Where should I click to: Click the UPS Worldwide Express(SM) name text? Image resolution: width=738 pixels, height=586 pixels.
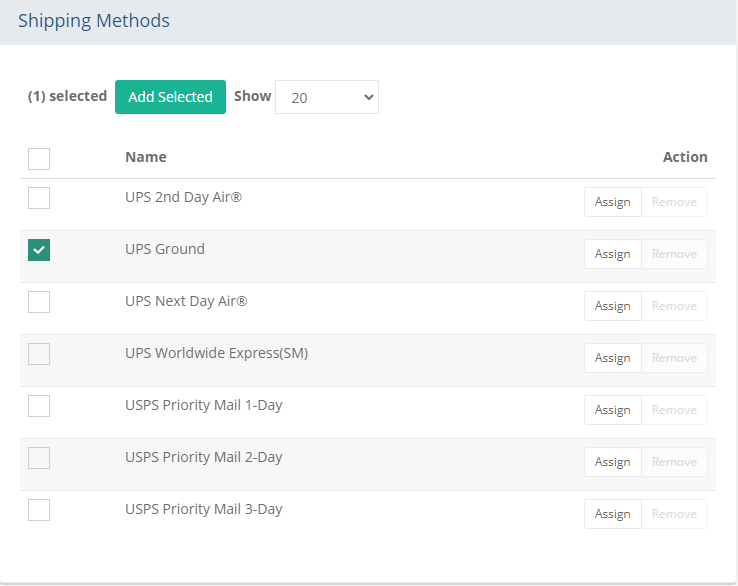pos(217,353)
